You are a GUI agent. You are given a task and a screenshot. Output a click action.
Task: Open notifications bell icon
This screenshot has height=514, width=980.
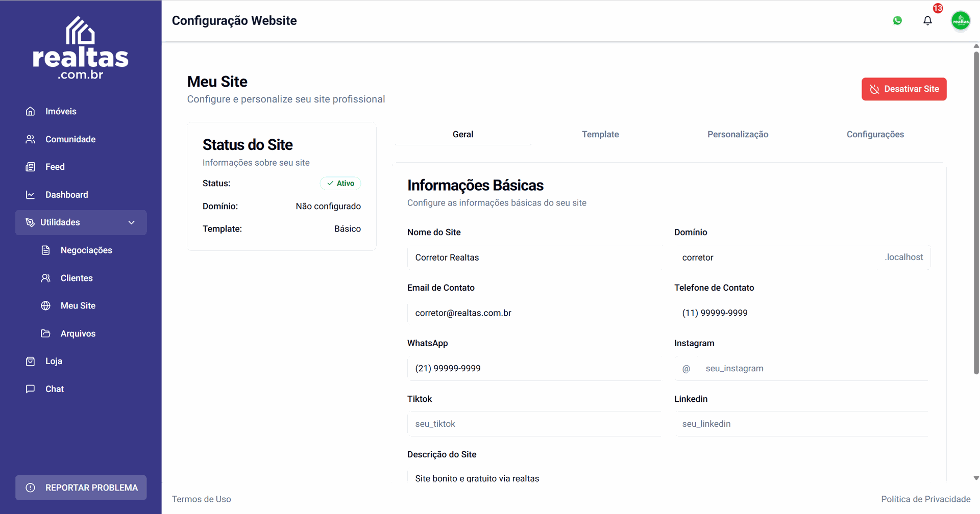point(927,20)
